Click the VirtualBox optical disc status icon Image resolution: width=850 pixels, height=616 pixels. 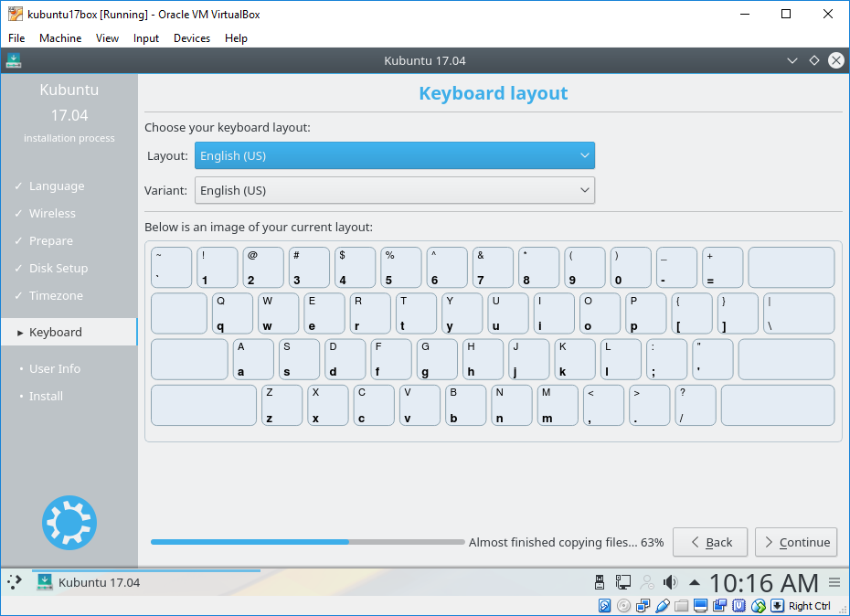pos(624,606)
